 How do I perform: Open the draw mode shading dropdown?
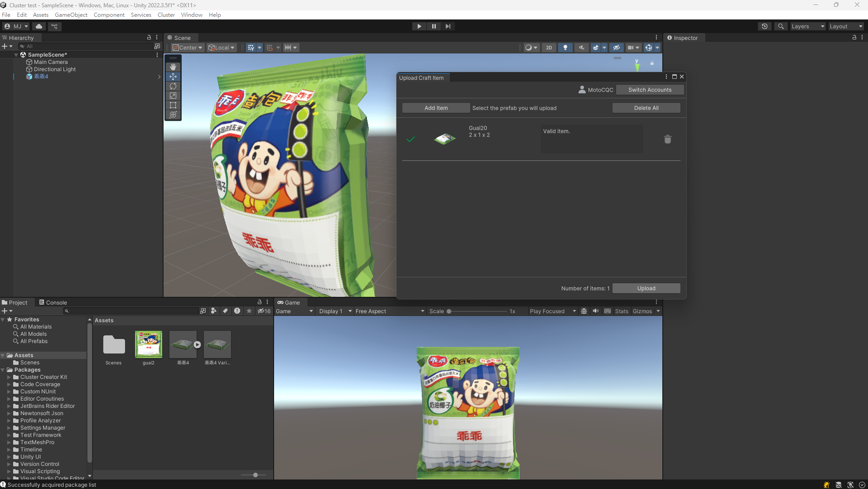click(531, 48)
